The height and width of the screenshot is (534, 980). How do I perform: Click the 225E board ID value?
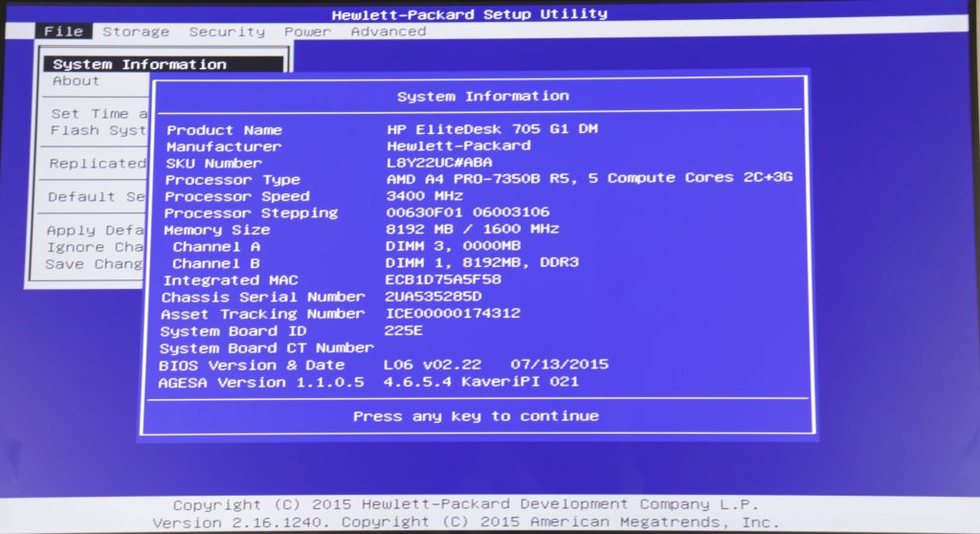click(x=403, y=330)
